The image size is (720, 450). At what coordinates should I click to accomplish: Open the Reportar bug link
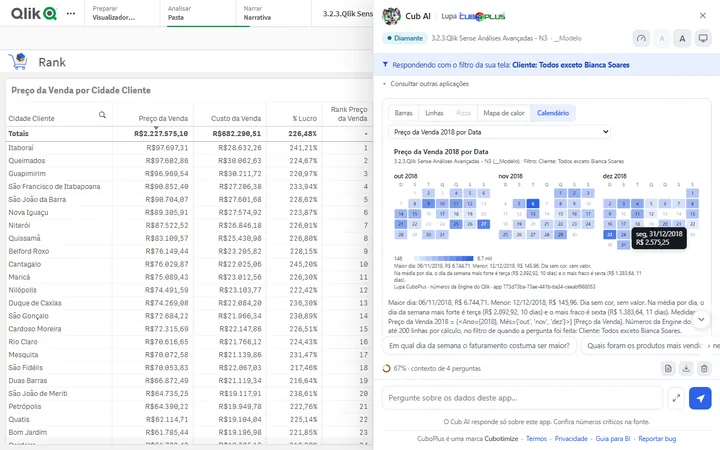click(x=657, y=439)
